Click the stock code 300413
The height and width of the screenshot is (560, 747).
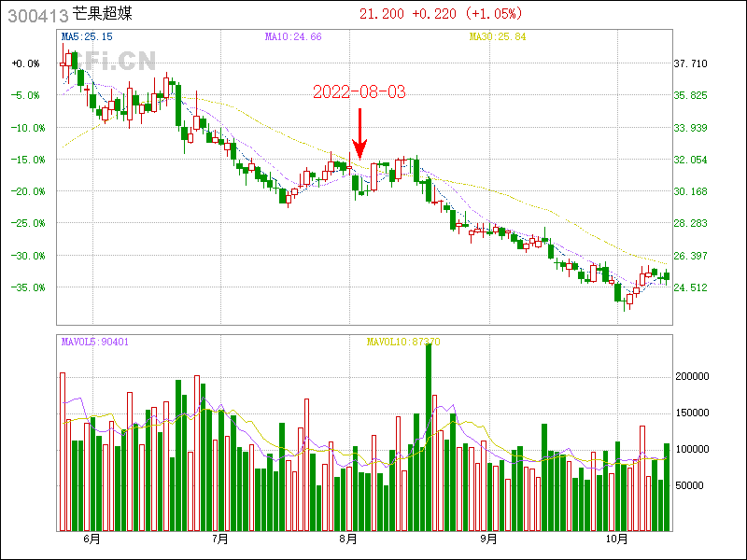pyautogui.click(x=36, y=15)
